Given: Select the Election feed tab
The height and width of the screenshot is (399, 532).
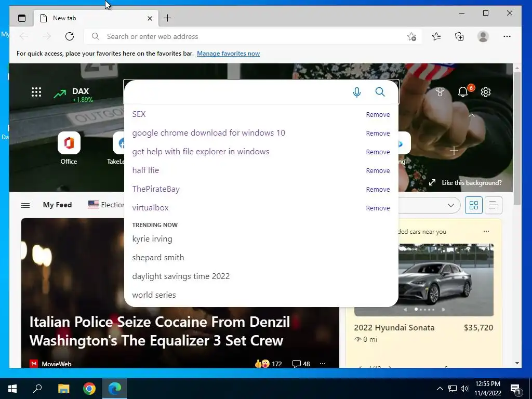Looking at the screenshot, I should (x=106, y=205).
